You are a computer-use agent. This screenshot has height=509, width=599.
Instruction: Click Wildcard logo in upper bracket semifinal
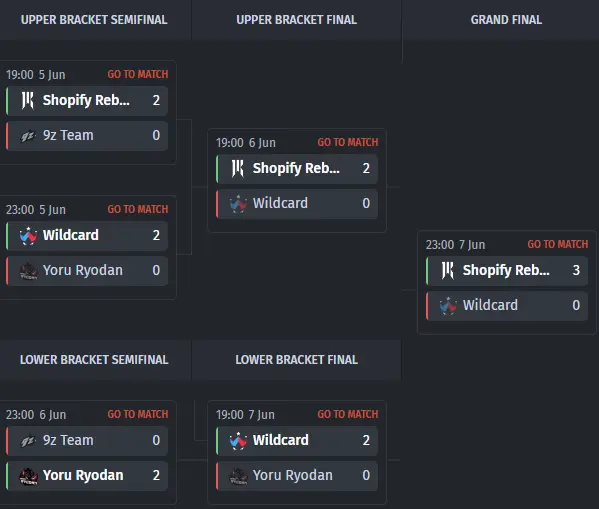(x=28, y=236)
